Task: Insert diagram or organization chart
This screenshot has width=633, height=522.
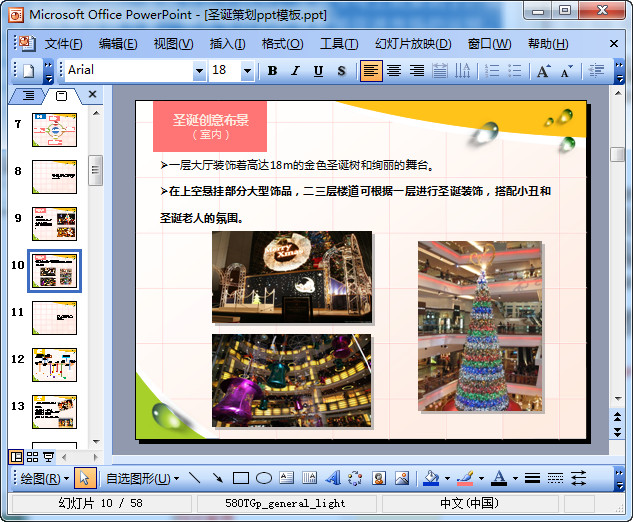Action: pos(355,478)
